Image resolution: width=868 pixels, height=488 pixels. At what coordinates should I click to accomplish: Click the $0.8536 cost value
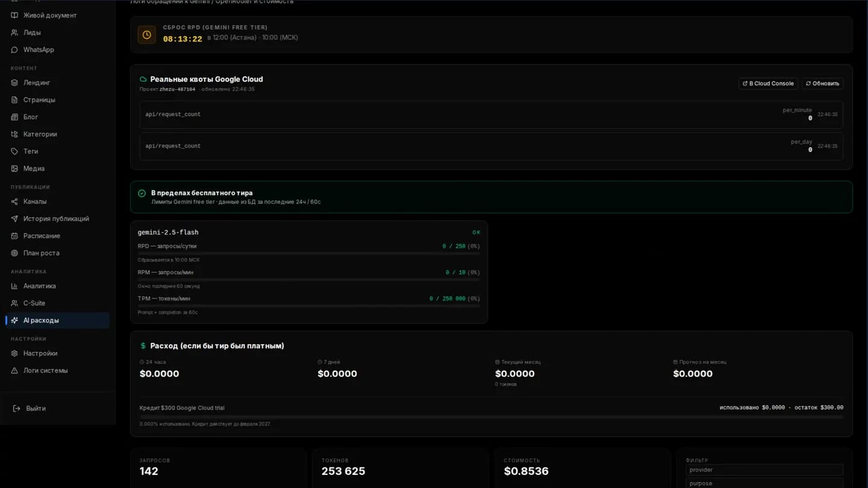(x=526, y=471)
